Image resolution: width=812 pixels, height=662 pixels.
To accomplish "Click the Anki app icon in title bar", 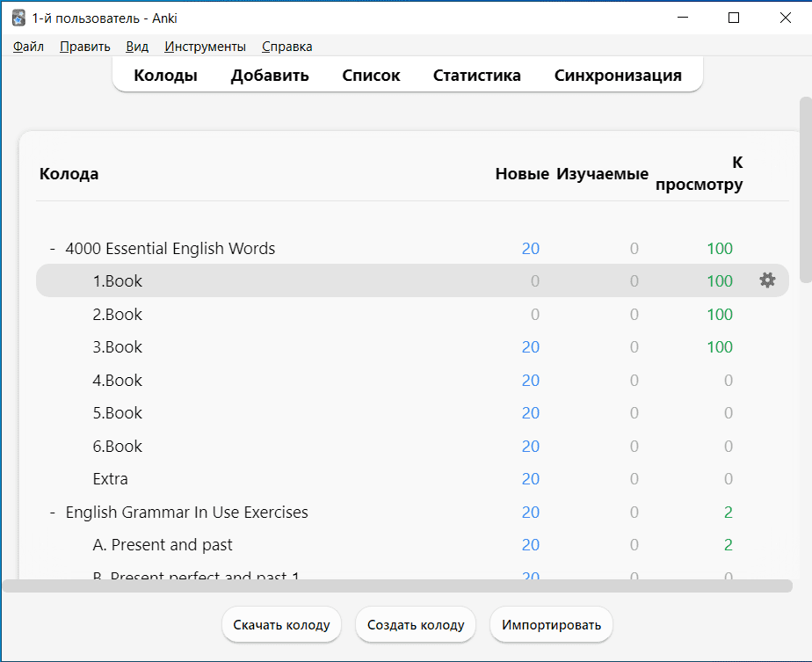I will (x=18, y=18).
